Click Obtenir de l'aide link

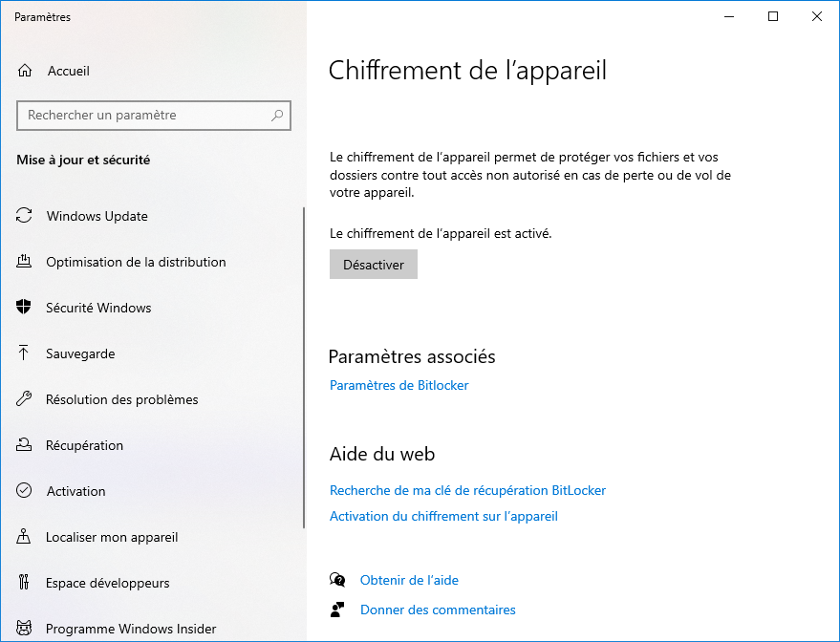409,581
